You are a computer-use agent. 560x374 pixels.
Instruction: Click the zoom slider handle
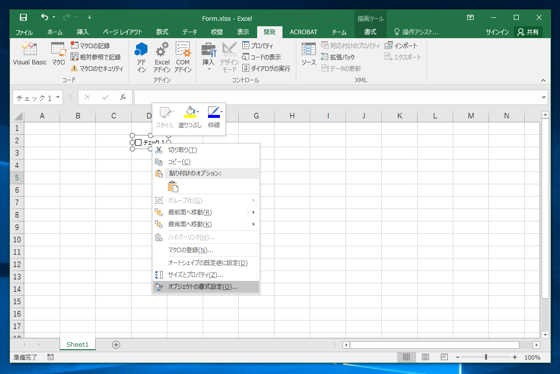(486, 357)
